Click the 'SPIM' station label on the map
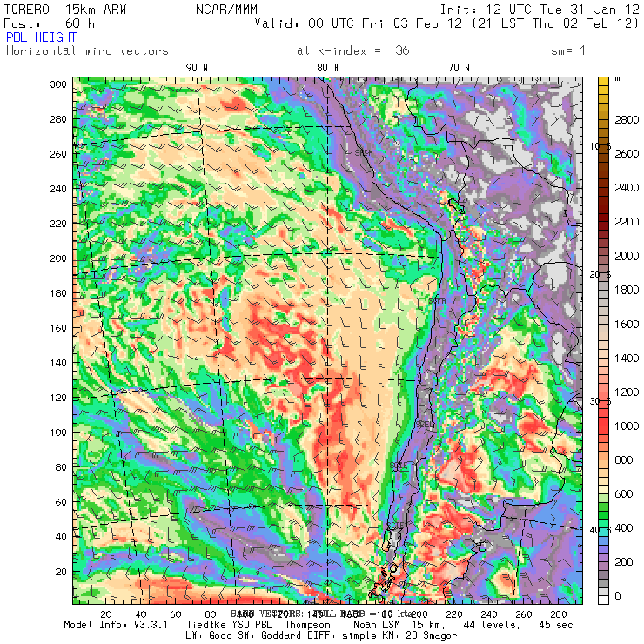 [x=364, y=153]
